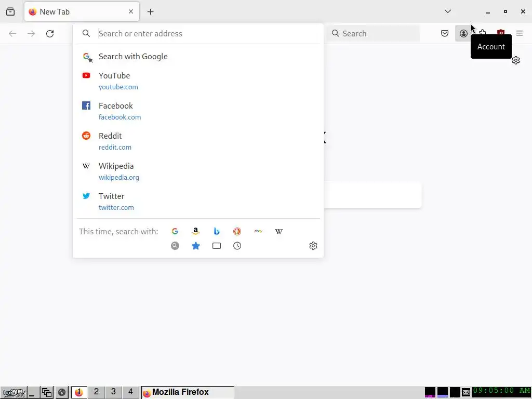Select the Wikipedia suggestion
The width and height of the screenshot is (532, 399).
pyautogui.click(x=198, y=171)
